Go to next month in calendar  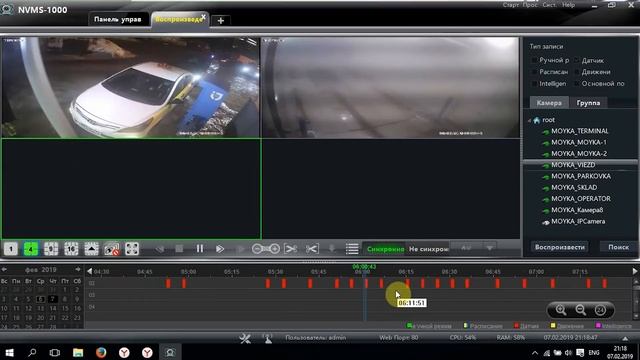click(x=78, y=269)
